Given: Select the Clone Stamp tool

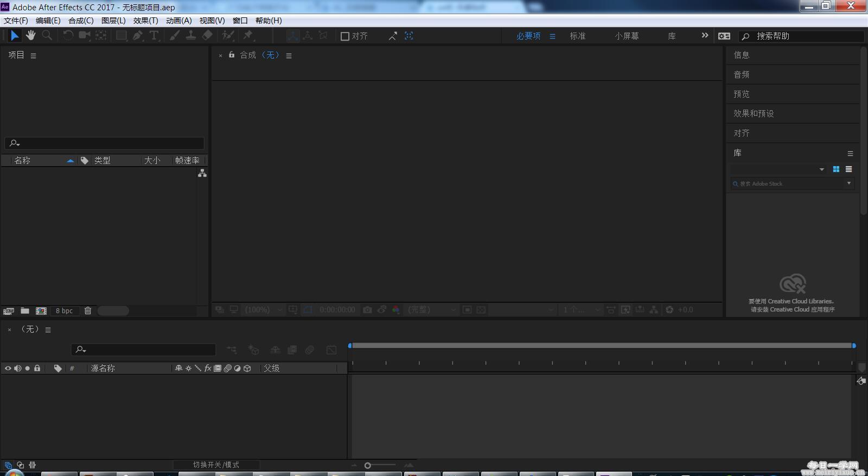Looking at the screenshot, I should tap(191, 36).
